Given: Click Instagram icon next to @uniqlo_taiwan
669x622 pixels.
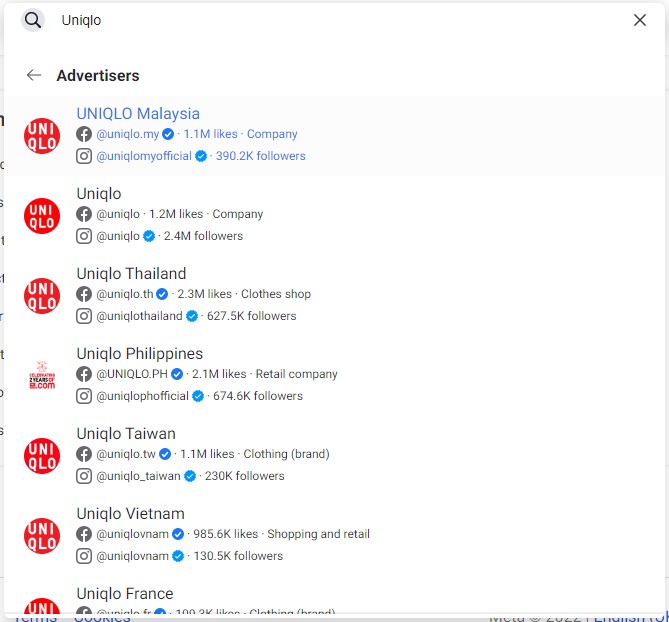Looking at the screenshot, I should click(x=84, y=476).
